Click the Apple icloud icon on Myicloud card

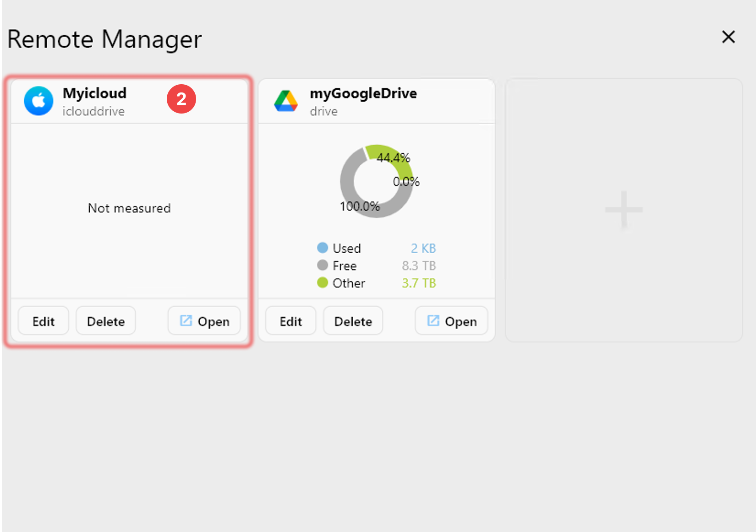[38, 101]
